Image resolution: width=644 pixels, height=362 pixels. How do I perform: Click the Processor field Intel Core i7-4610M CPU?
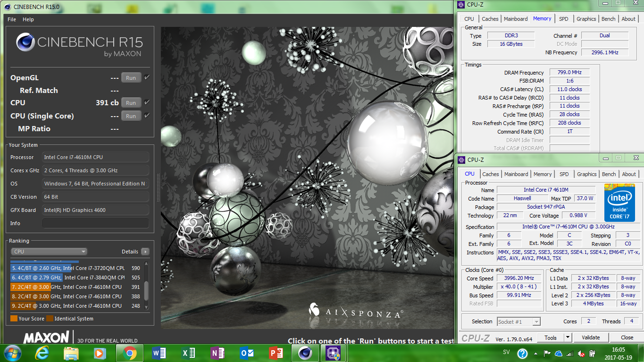pos(95,157)
